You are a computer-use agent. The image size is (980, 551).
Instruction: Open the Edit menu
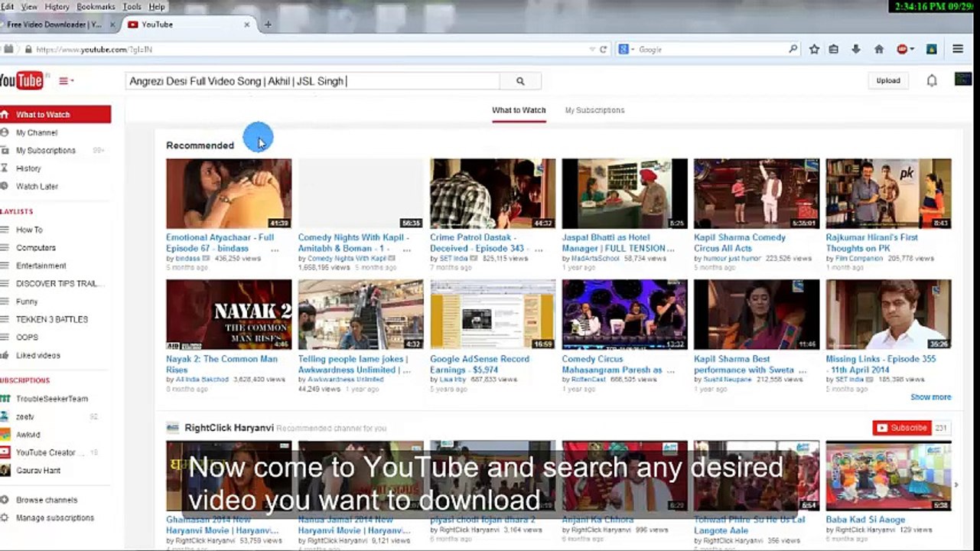tap(8, 7)
